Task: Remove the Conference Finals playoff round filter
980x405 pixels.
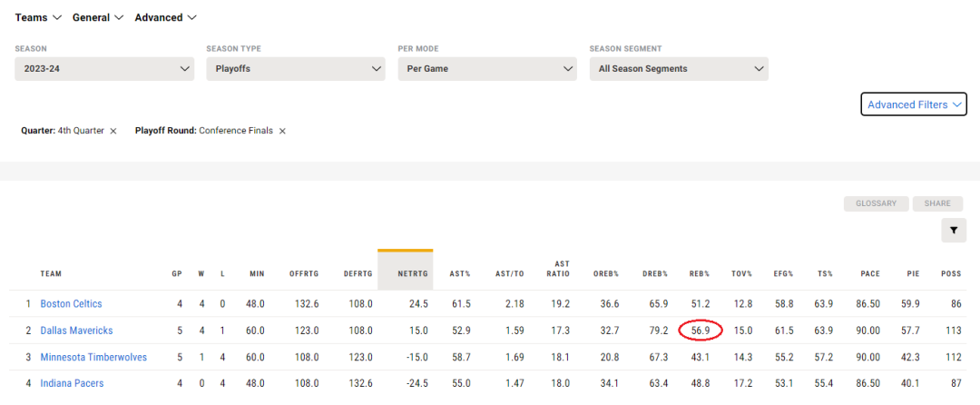Action: (282, 132)
